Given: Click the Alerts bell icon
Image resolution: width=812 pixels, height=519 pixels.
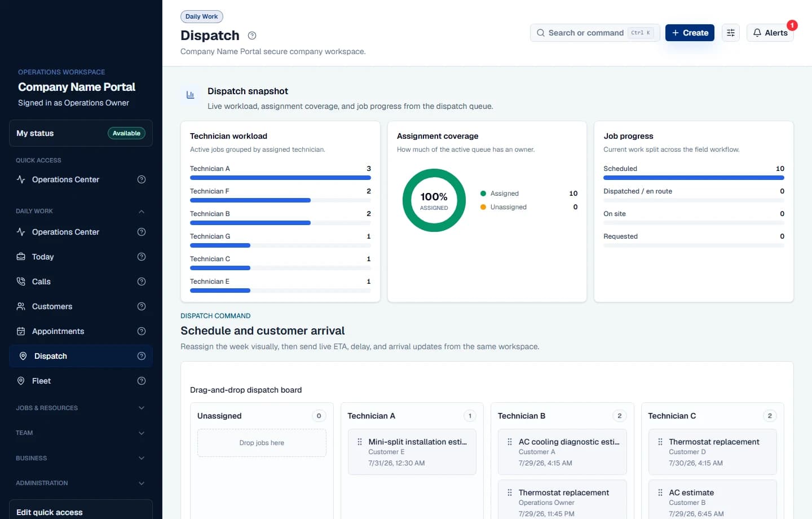Looking at the screenshot, I should [x=757, y=33].
